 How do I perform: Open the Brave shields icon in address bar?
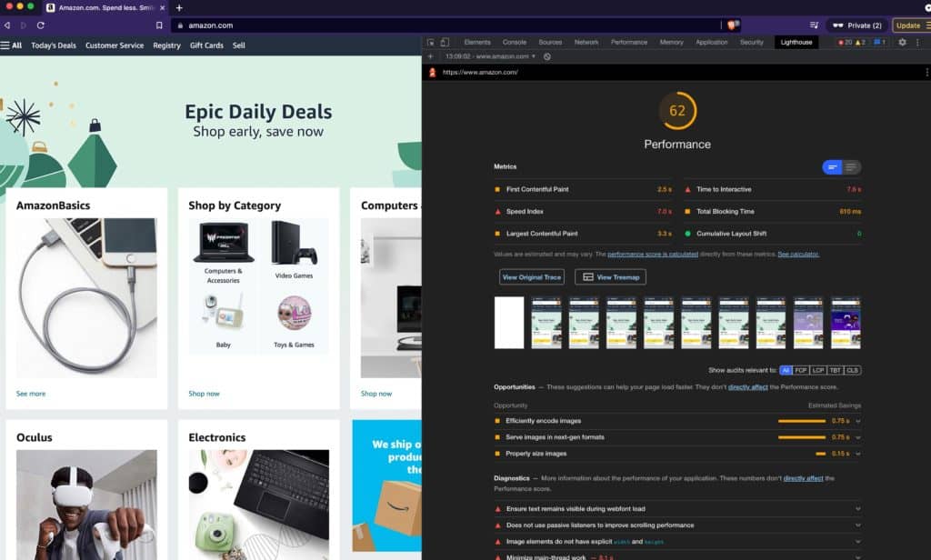734,25
